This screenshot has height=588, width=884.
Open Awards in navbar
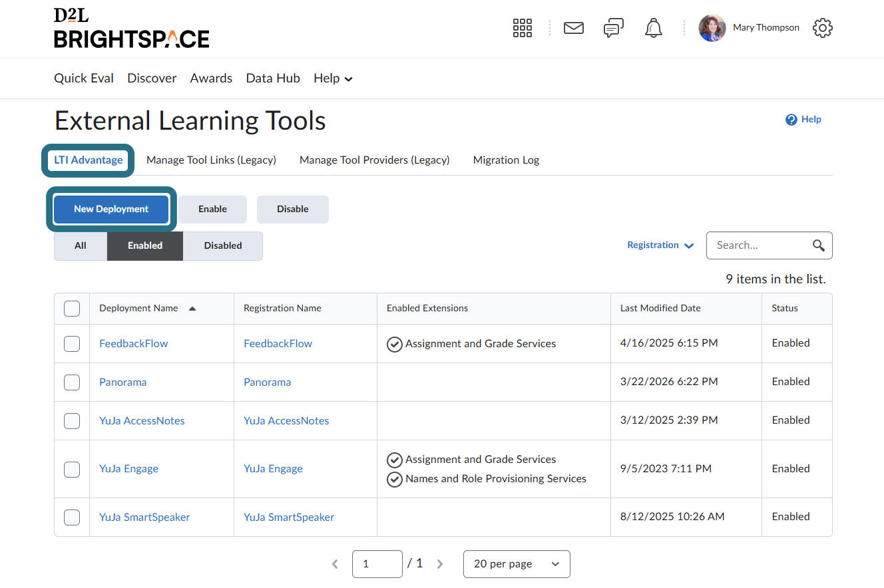pyautogui.click(x=211, y=78)
